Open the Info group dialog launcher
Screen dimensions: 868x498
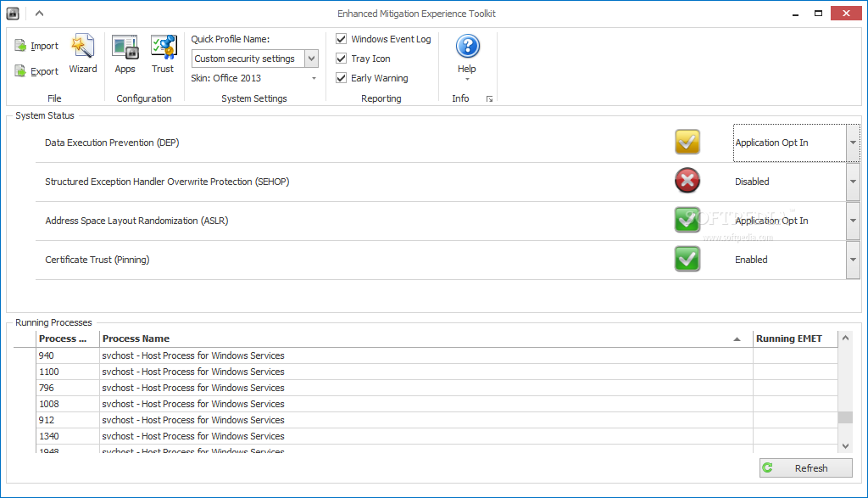tap(489, 99)
